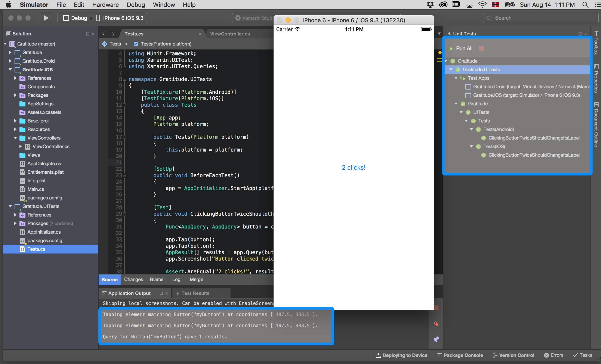Click the Tests class breadcrumb icon
601x364 pixels.
(x=105, y=44)
